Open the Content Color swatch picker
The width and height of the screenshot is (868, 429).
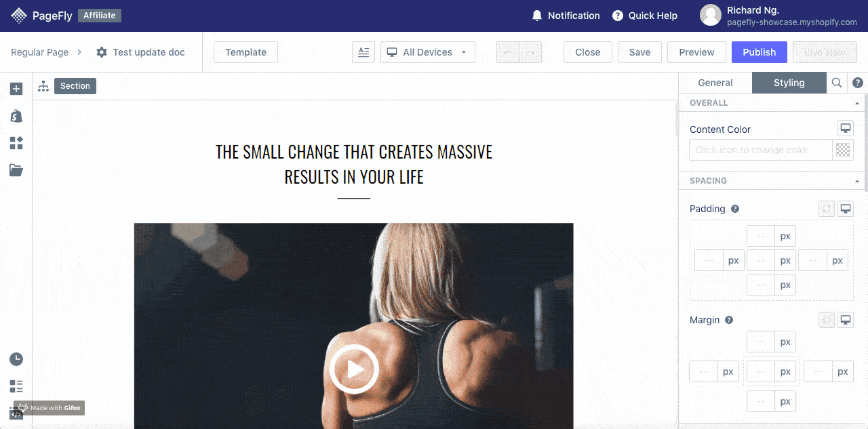(x=843, y=150)
